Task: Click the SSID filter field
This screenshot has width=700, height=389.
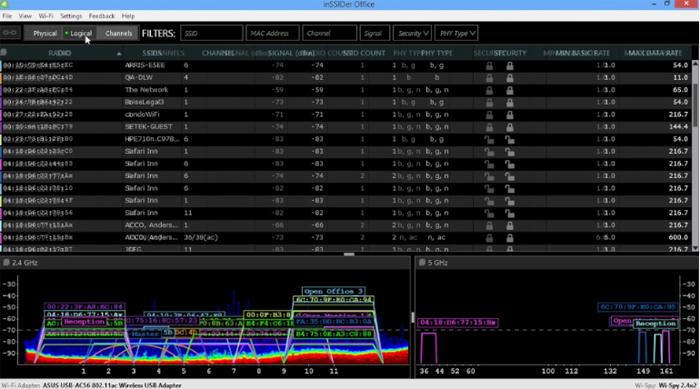Action: 212,33
